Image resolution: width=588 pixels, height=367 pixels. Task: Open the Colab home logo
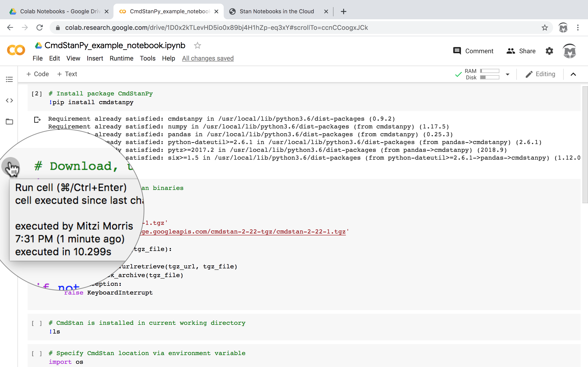point(16,50)
